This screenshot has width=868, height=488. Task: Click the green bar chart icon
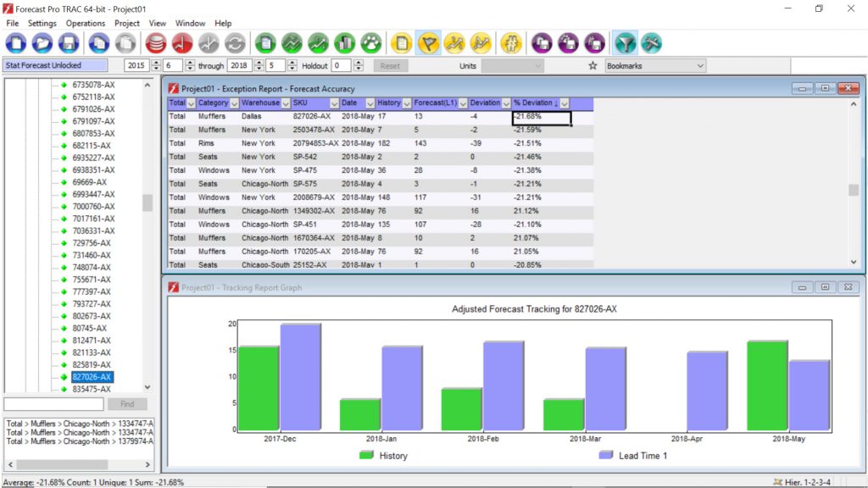(344, 43)
